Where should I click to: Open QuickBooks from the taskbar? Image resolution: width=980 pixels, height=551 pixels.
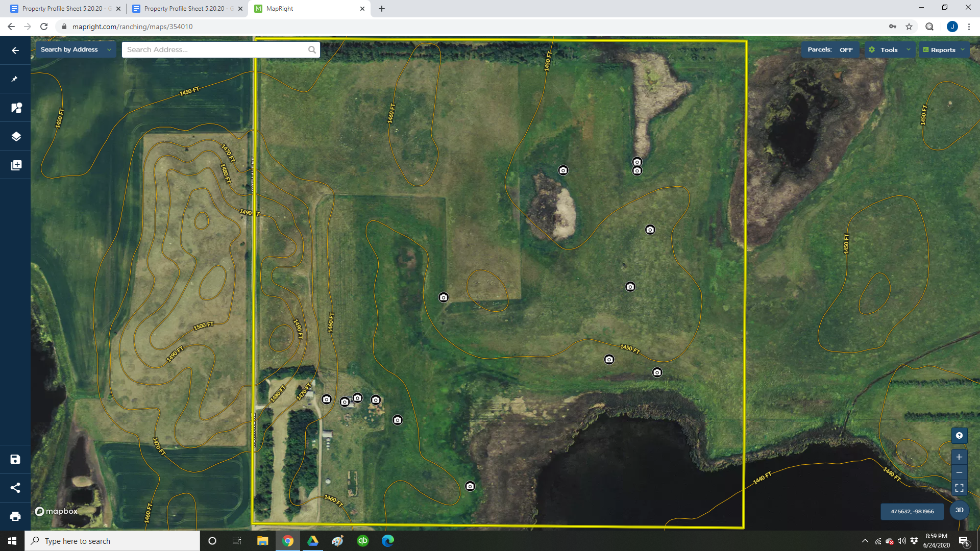363,541
